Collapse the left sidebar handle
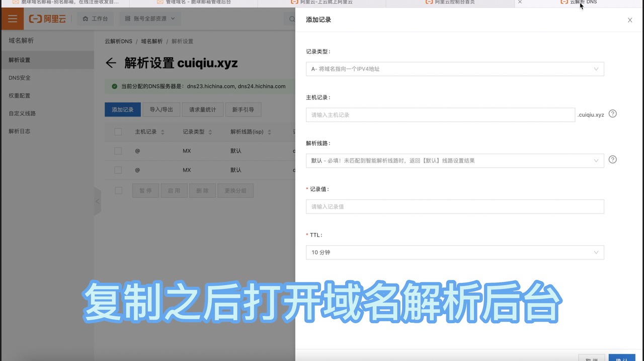Image resolution: width=644 pixels, height=361 pixels. (98, 201)
